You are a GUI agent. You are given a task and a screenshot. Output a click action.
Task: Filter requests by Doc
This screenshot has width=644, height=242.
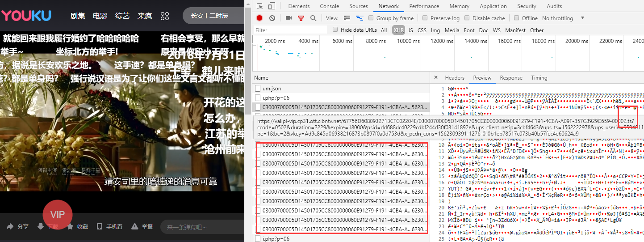[x=484, y=30]
